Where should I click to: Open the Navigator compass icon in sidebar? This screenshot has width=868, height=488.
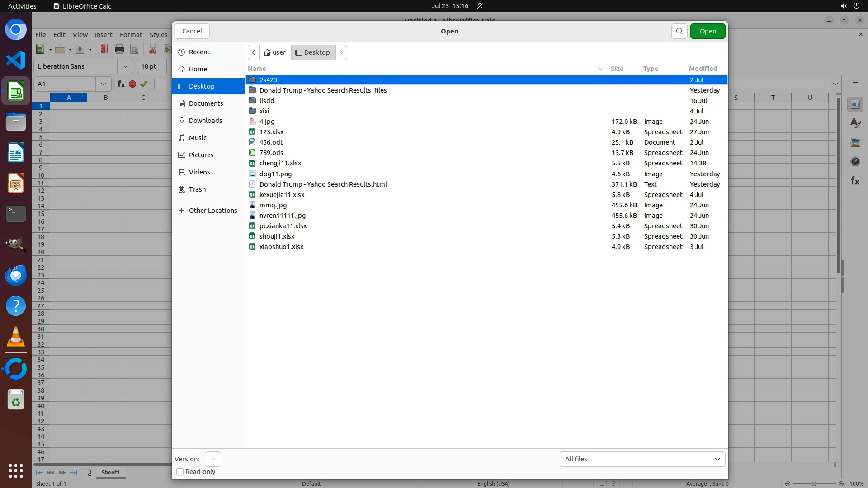click(x=855, y=162)
